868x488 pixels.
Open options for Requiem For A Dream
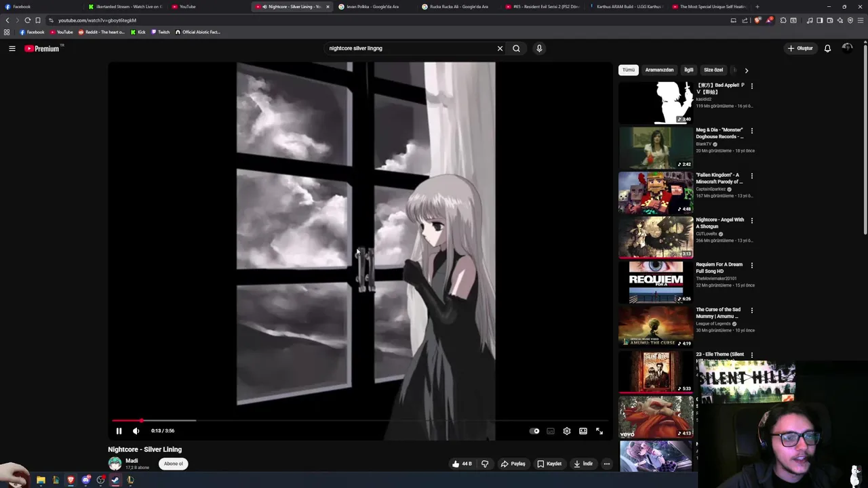tap(751, 265)
